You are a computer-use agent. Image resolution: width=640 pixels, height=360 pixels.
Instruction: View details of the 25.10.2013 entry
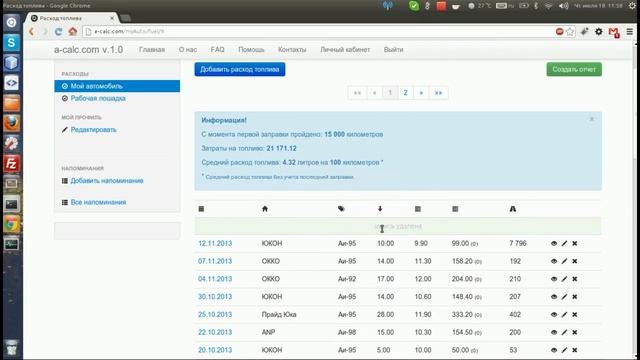pyautogui.click(x=554, y=315)
